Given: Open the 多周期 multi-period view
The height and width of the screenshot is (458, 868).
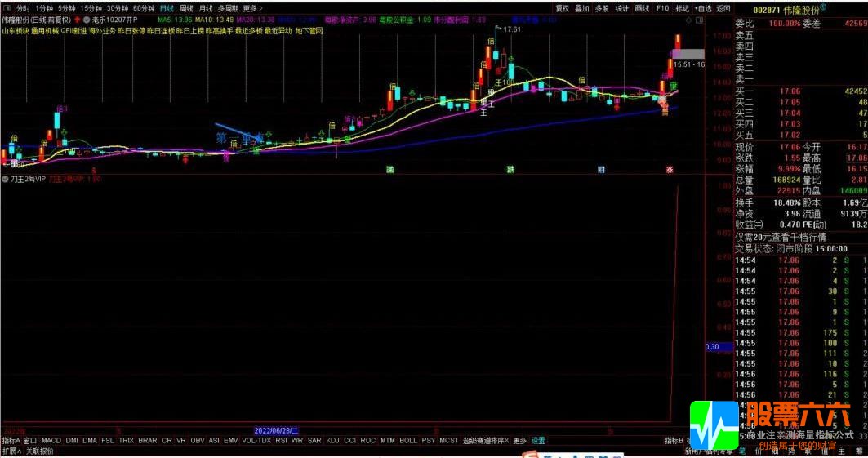Looking at the screenshot, I should (228, 8).
